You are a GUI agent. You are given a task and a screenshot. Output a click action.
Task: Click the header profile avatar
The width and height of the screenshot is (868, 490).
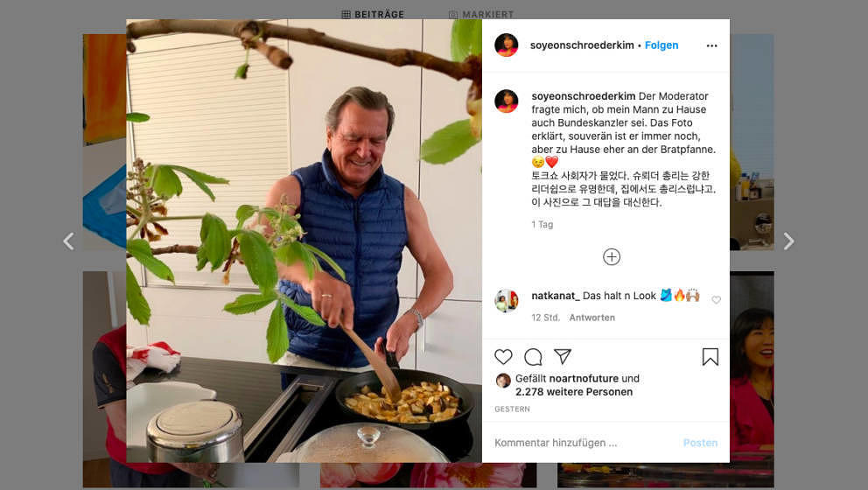point(506,45)
